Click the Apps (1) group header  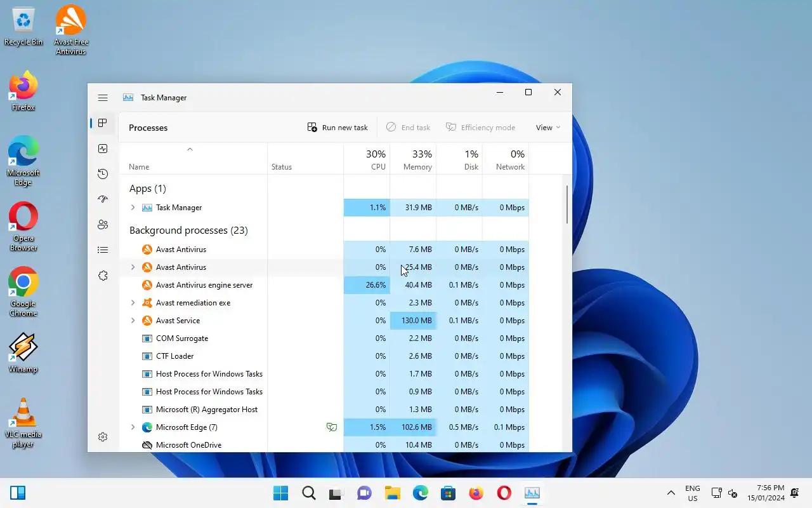[x=148, y=189]
